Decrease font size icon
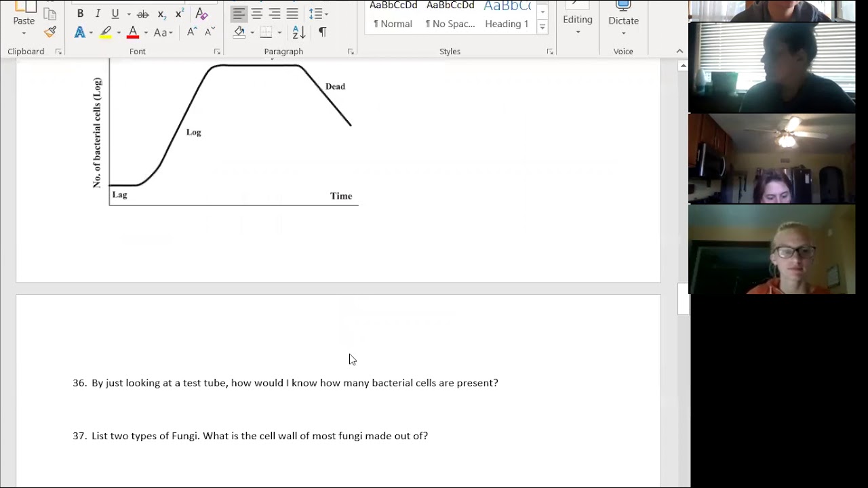This screenshot has width=868, height=488. point(210,32)
